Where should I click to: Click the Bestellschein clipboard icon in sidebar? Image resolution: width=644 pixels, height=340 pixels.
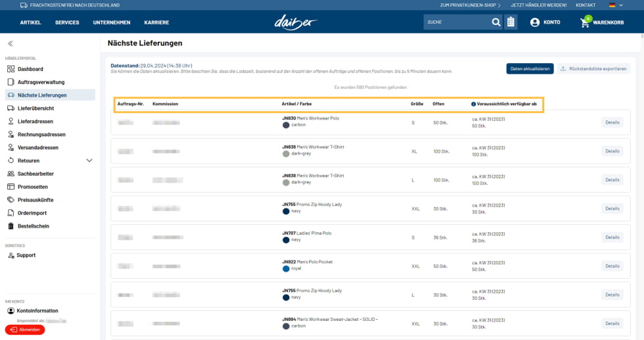(x=11, y=226)
